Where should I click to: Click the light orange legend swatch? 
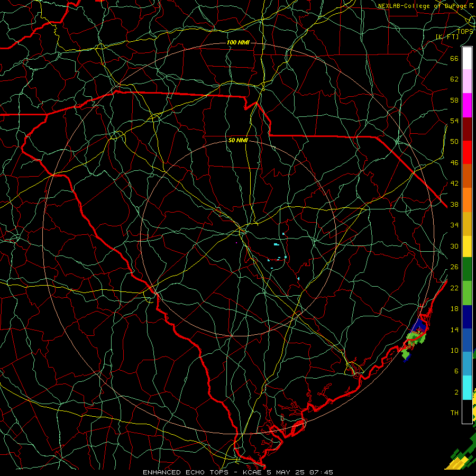[467, 200]
